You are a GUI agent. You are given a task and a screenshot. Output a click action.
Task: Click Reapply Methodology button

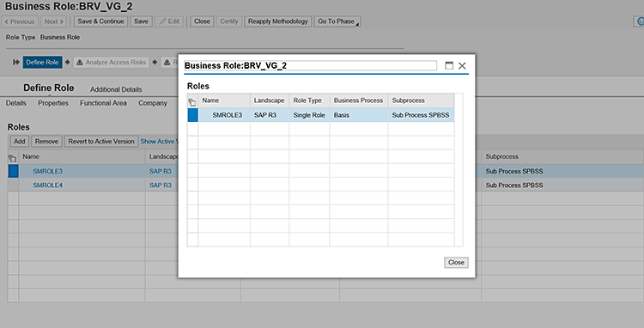(x=277, y=21)
